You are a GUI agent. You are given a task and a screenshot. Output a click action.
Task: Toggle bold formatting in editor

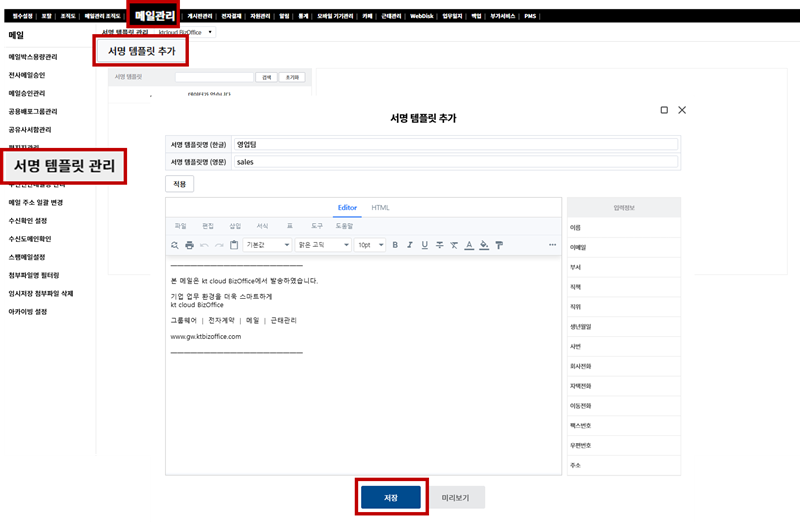pyautogui.click(x=395, y=245)
